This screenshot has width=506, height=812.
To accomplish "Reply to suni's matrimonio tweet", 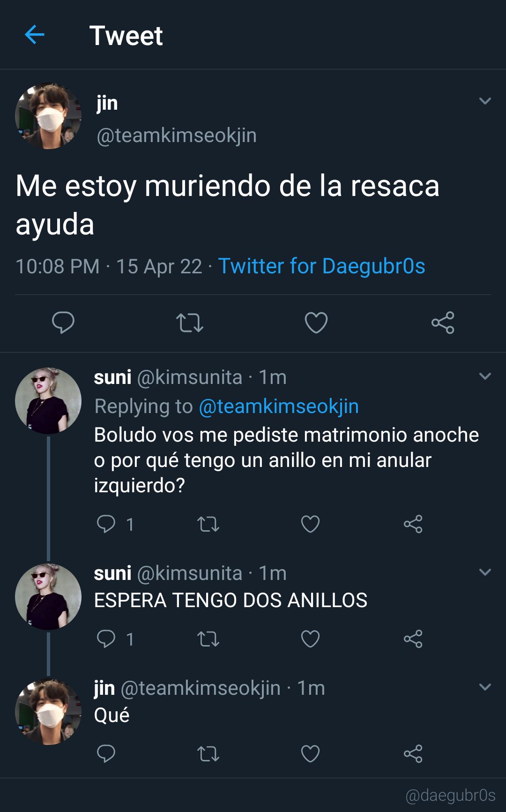I will pos(106,524).
